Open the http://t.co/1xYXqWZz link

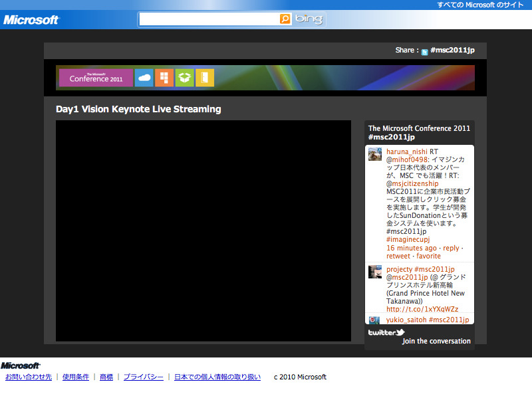pos(422,309)
